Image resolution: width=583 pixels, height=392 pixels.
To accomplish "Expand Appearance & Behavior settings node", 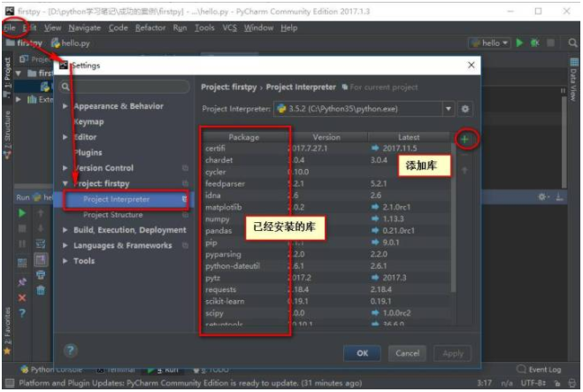I will click(65, 106).
